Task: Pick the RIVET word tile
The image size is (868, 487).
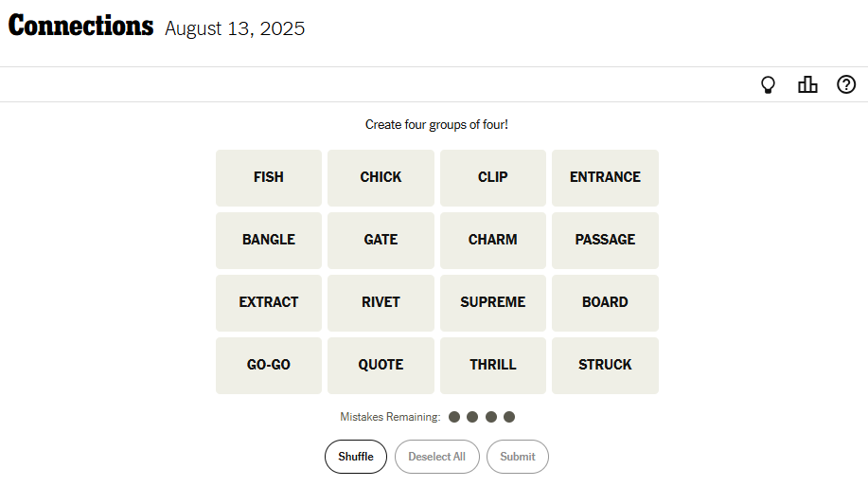Action: click(381, 302)
